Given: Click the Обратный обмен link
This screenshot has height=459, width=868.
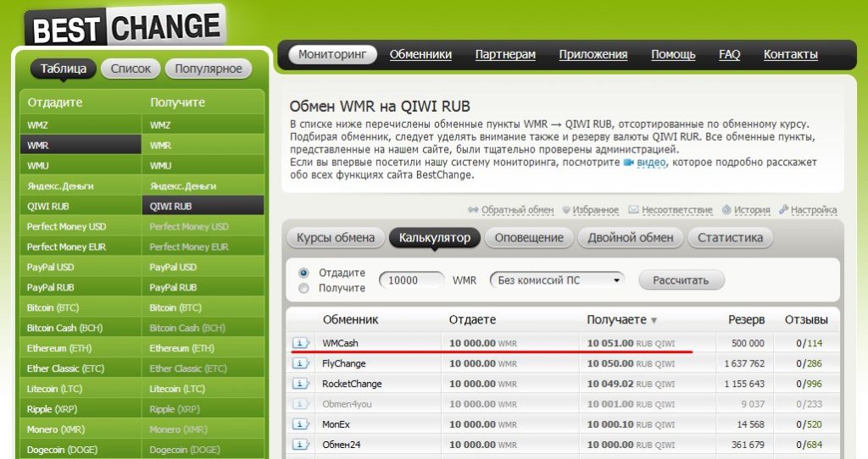Looking at the screenshot, I should [517, 210].
